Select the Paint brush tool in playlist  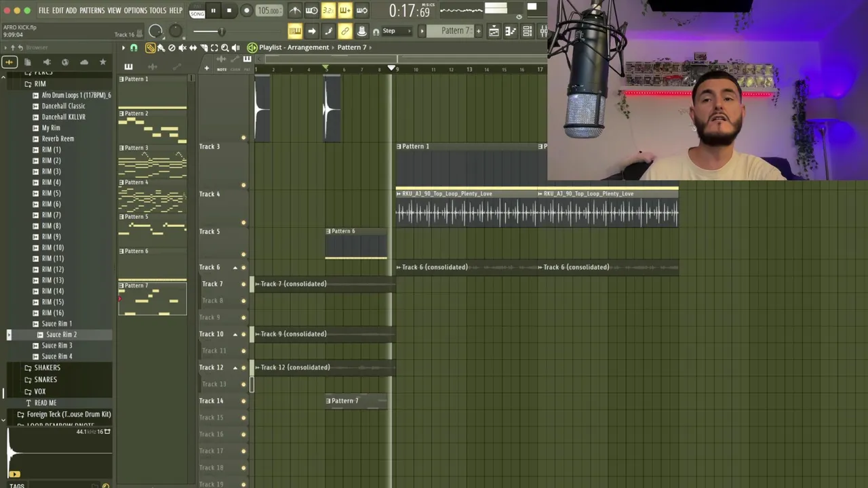(x=161, y=47)
